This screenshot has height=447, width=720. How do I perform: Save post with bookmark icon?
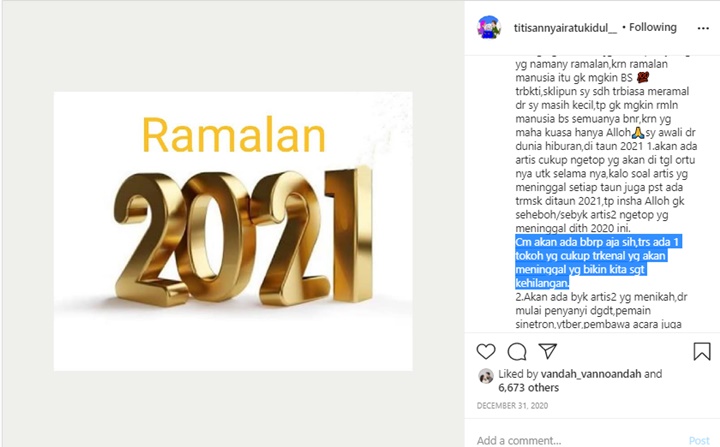click(702, 351)
